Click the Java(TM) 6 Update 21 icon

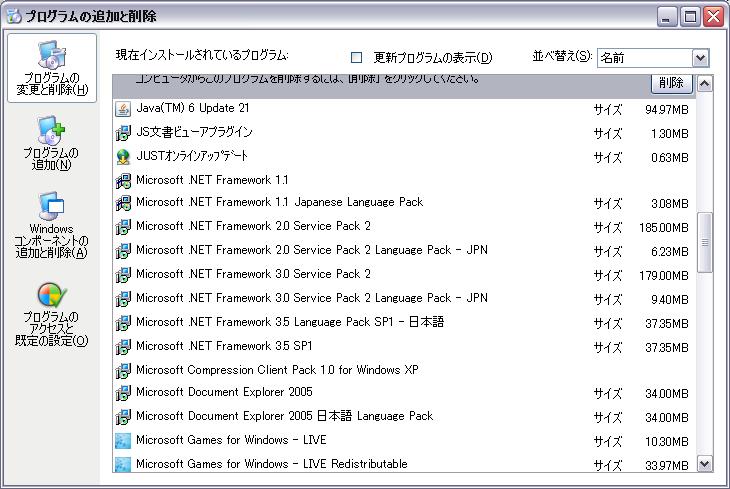pyautogui.click(x=123, y=108)
